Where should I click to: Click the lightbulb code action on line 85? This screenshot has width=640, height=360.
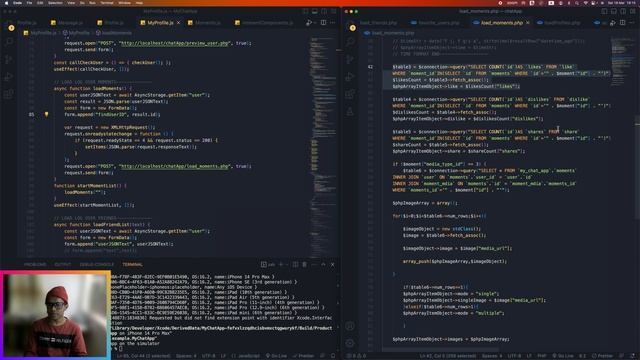(47, 114)
